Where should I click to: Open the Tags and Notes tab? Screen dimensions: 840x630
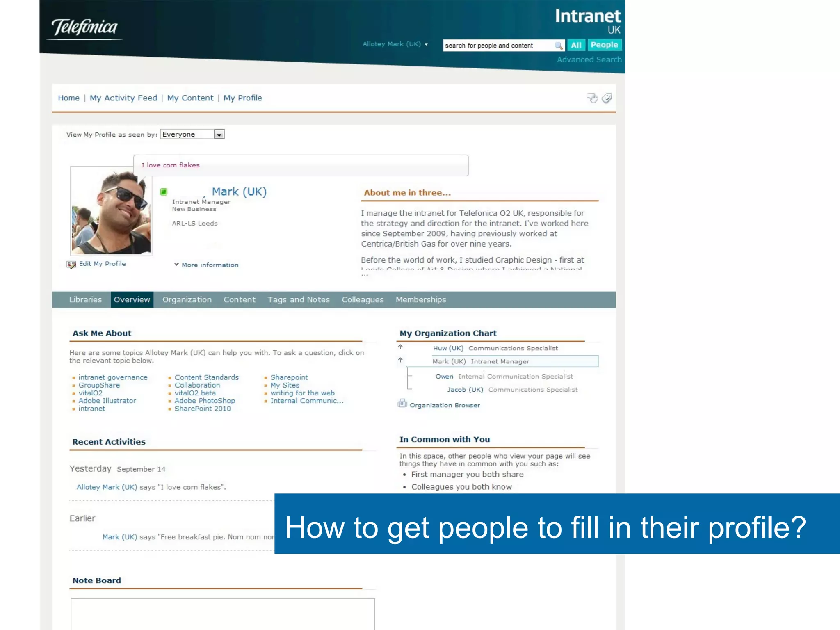[298, 300]
